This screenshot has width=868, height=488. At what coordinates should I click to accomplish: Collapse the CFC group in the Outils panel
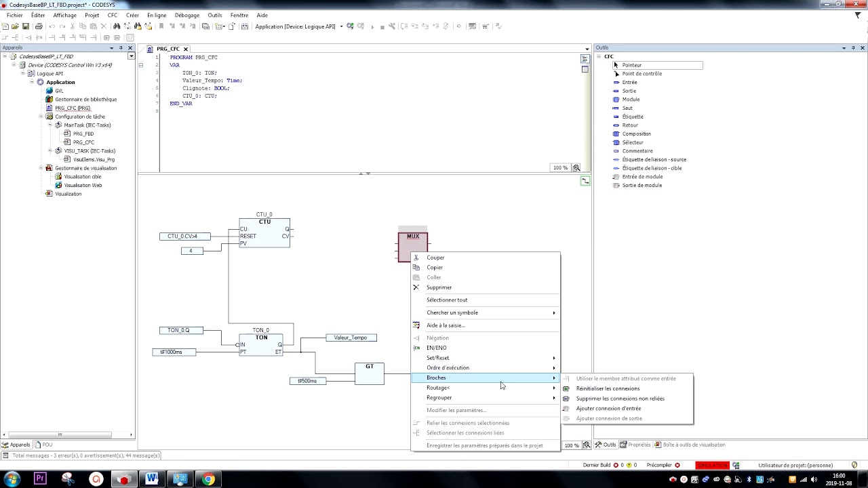pos(599,57)
